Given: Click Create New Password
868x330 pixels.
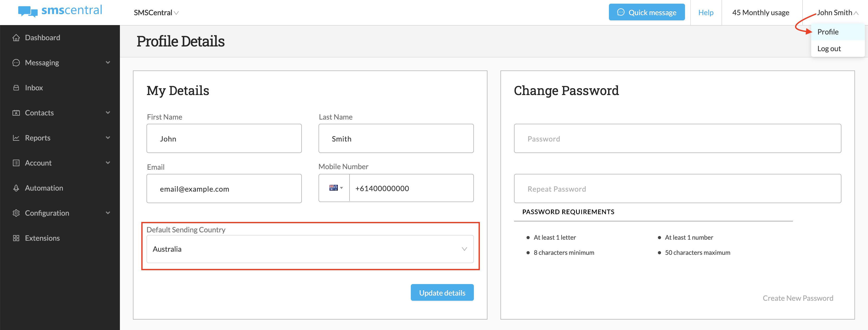Looking at the screenshot, I should [798, 298].
